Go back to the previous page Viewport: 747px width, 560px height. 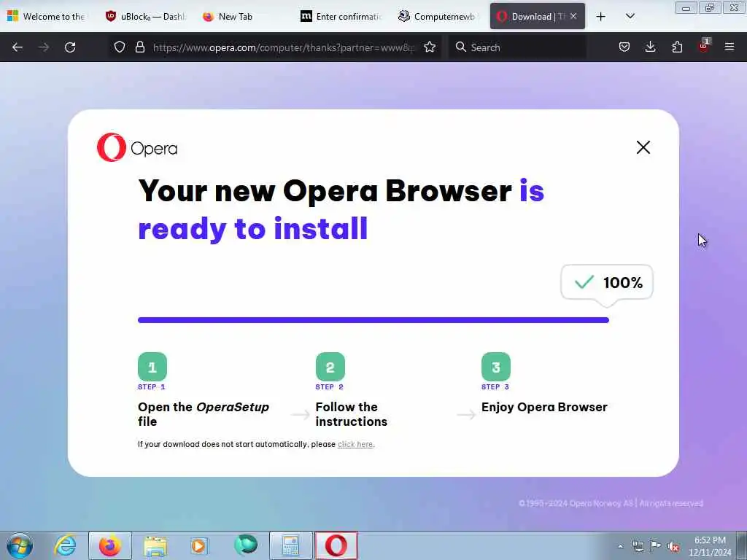(18, 47)
